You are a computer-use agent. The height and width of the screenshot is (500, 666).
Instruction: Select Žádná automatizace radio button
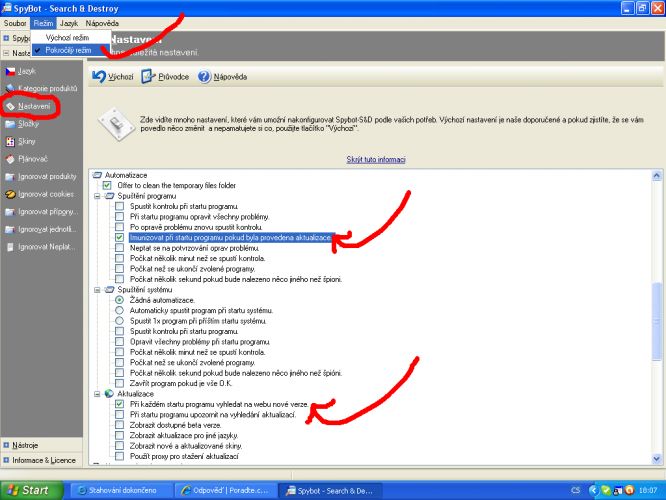coord(119,300)
